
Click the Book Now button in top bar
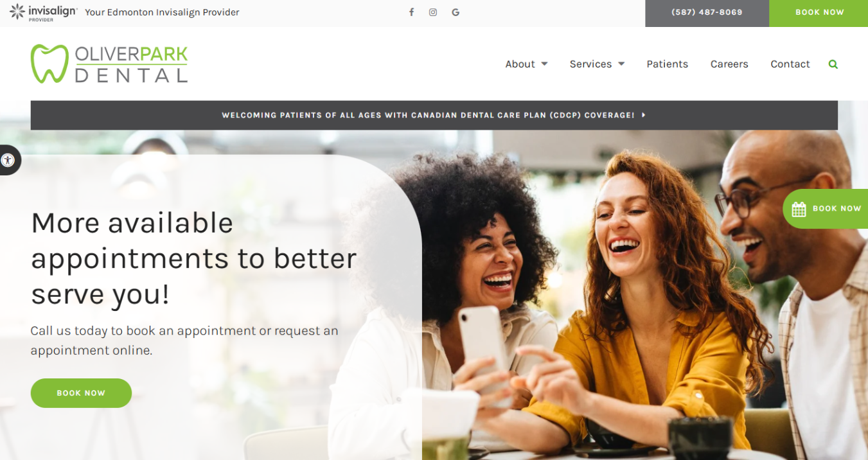(819, 13)
